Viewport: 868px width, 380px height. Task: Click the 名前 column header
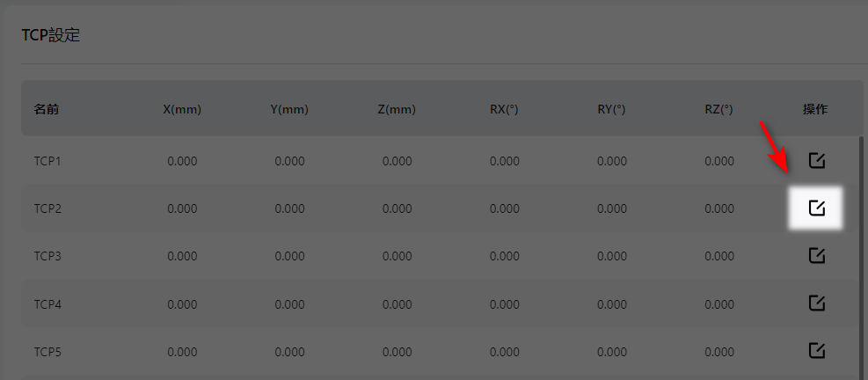tap(47, 110)
